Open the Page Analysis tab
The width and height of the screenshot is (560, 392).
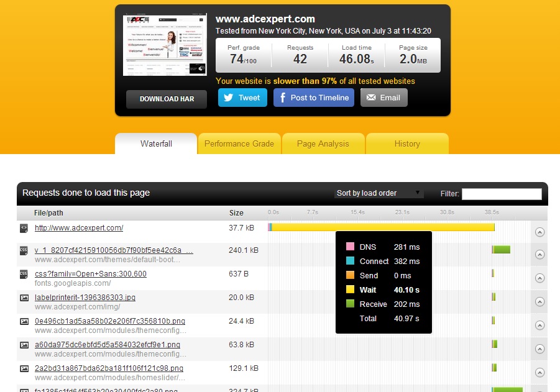point(323,144)
